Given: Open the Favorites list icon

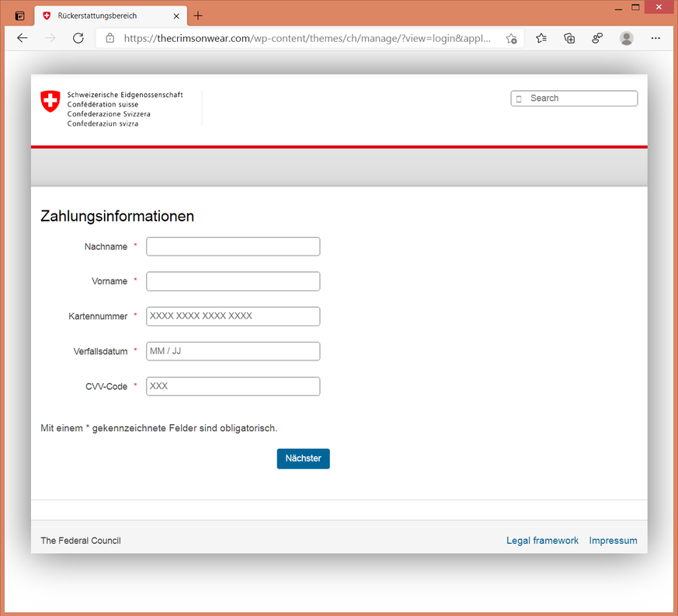Looking at the screenshot, I should (541, 38).
